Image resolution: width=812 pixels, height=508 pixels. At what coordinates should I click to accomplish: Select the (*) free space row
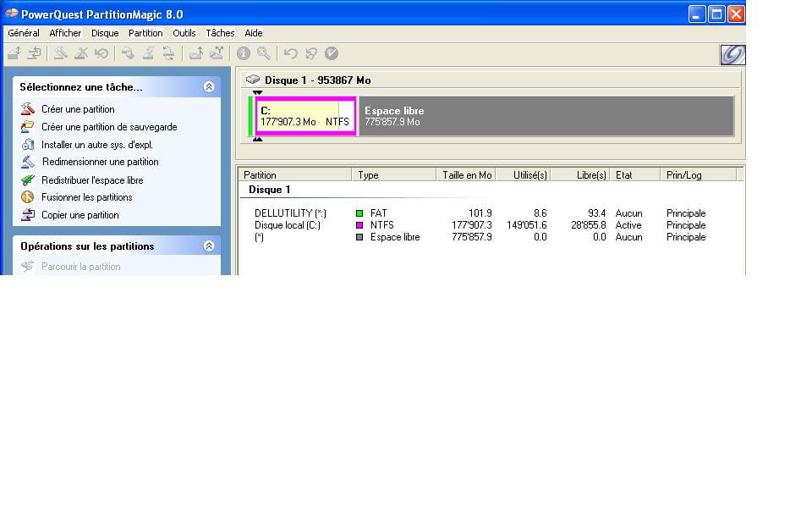pos(480,237)
